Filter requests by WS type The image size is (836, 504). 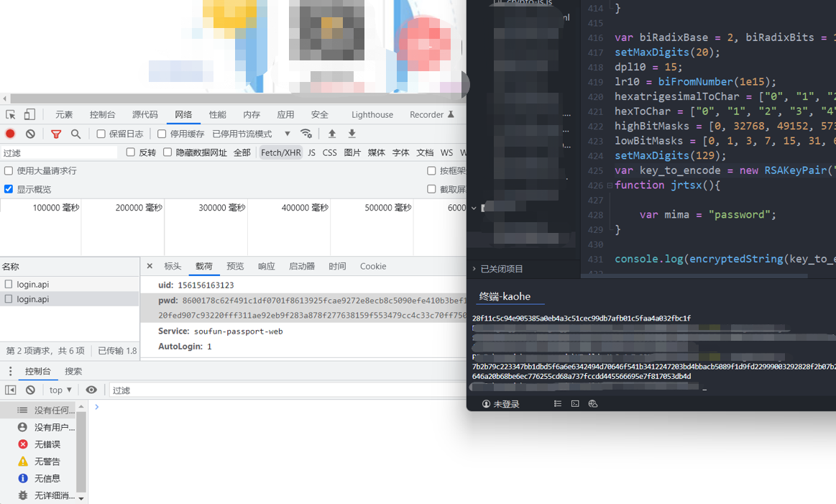pyautogui.click(x=447, y=152)
